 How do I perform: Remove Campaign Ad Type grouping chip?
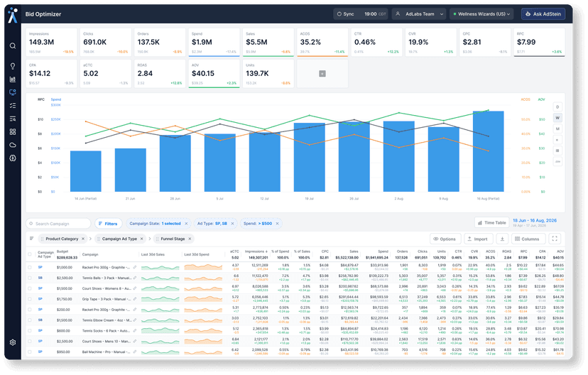pyautogui.click(x=142, y=239)
